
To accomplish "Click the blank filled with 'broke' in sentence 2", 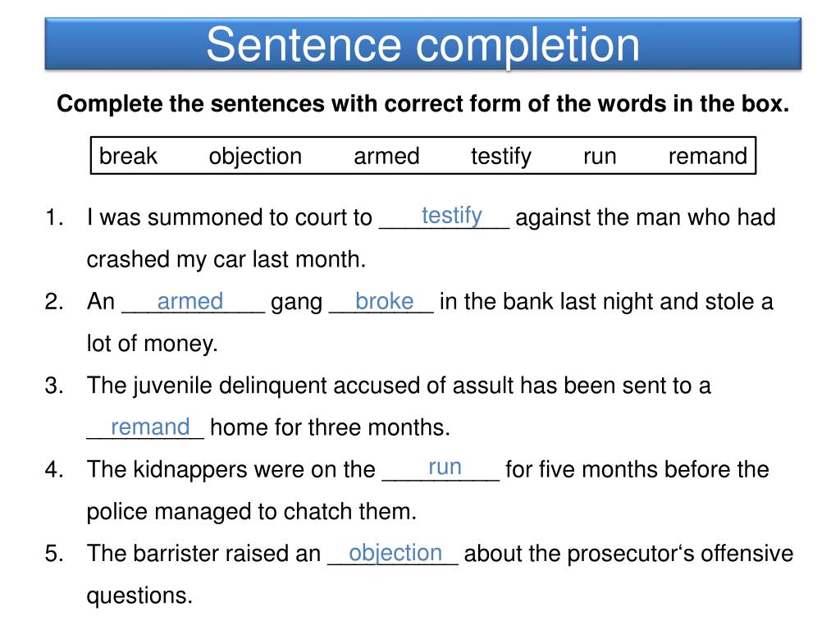I will (381, 302).
